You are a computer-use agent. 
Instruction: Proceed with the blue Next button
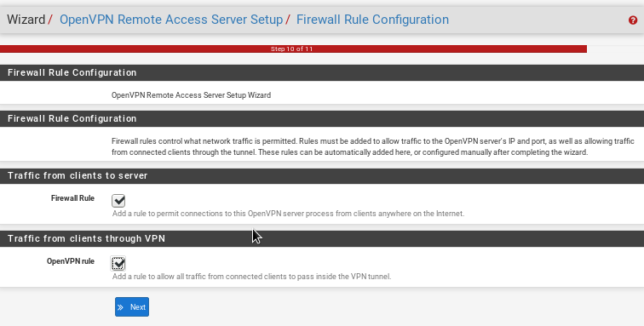point(132,306)
